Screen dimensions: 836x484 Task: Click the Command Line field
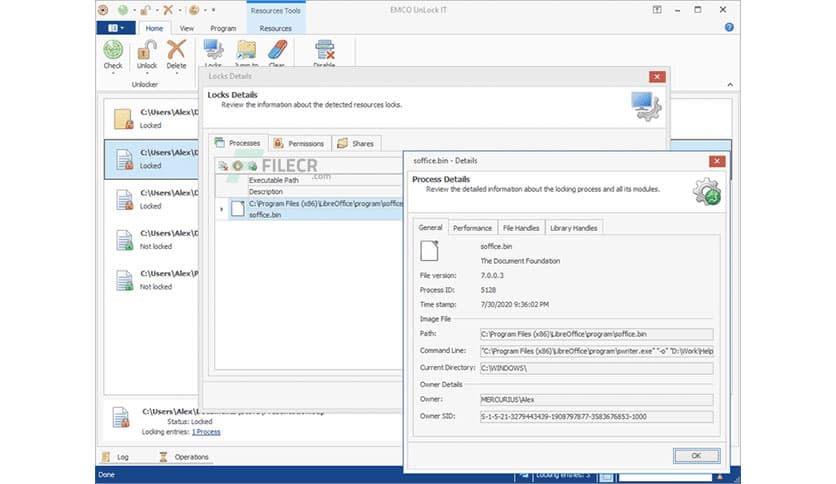596,351
